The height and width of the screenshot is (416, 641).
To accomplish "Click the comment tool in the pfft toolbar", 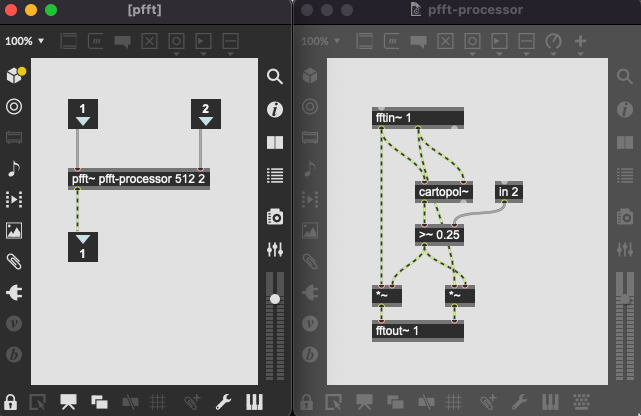I will pos(123,42).
